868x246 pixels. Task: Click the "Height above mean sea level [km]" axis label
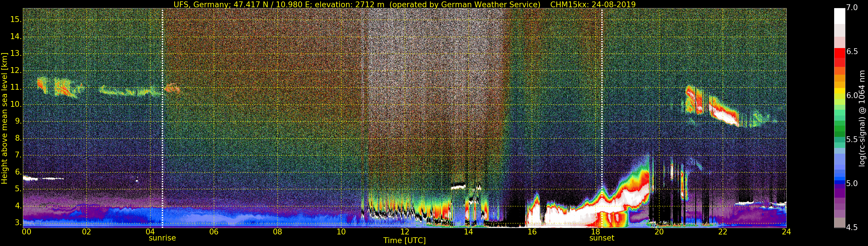pos(4,118)
